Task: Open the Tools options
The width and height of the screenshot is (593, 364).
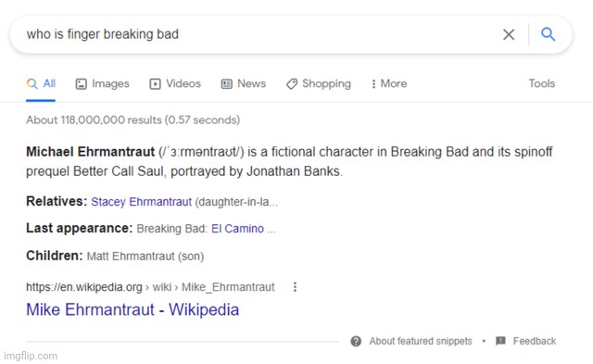Action: pyautogui.click(x=541, y=83)
